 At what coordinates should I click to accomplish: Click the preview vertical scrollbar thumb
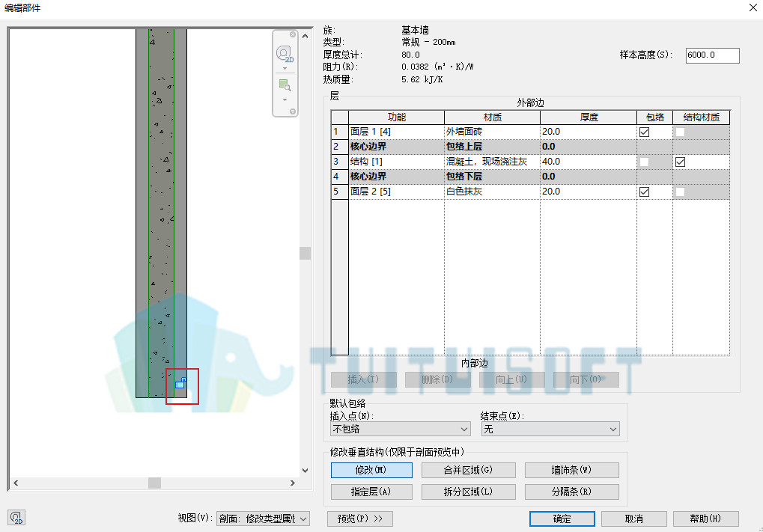305,254
